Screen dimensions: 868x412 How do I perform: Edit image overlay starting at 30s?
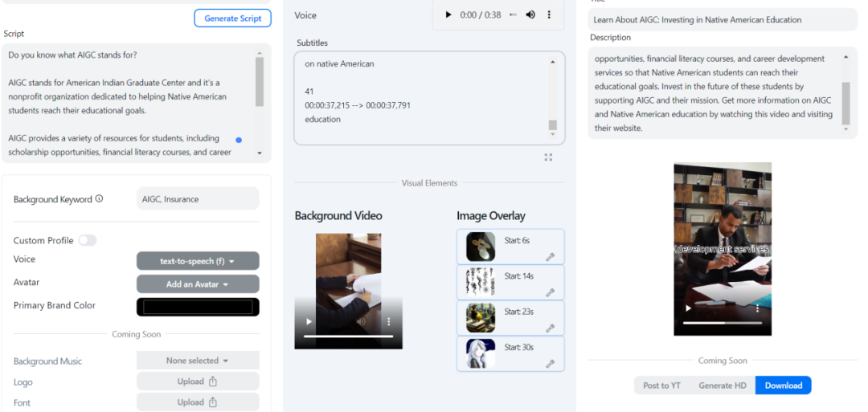tap(550, 363)
